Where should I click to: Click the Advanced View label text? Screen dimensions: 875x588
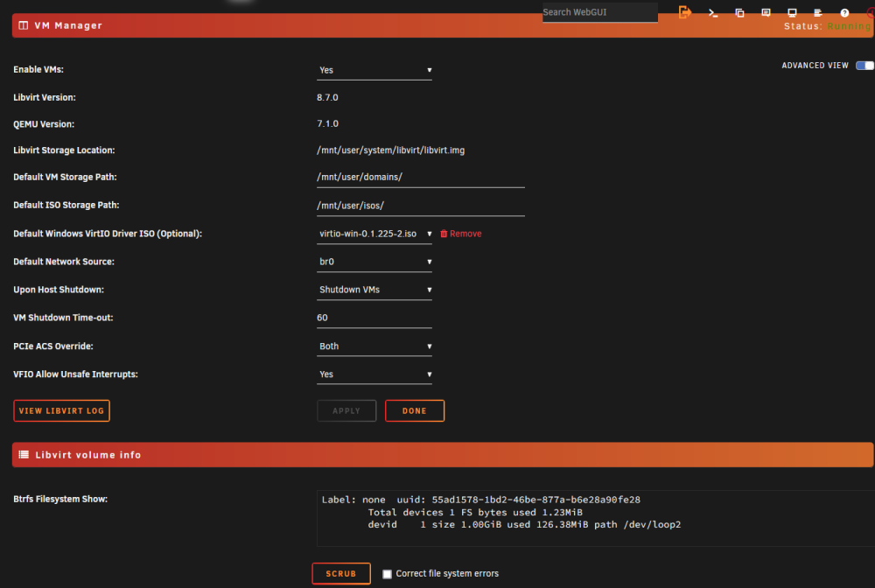(815, 66)
